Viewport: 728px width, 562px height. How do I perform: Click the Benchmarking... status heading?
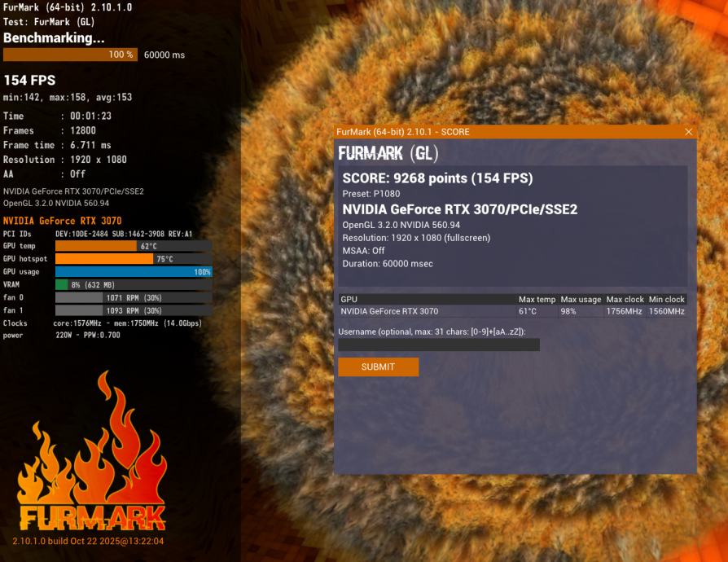tap(54, 38)
